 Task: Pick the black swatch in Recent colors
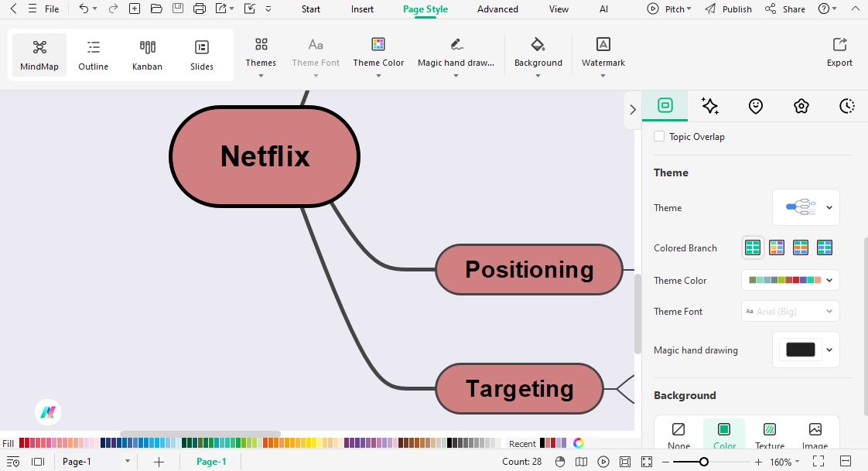pyautogui.click(x=542, y=443)
